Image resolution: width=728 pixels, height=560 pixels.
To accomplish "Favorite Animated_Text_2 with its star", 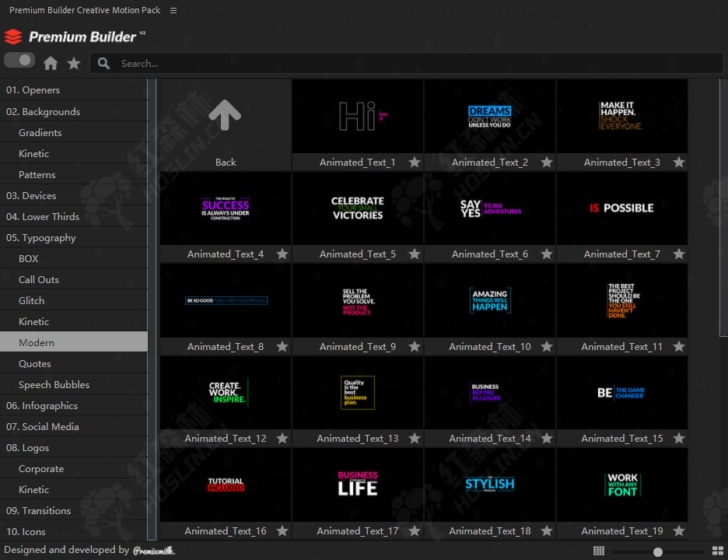I will pos(547,162).
